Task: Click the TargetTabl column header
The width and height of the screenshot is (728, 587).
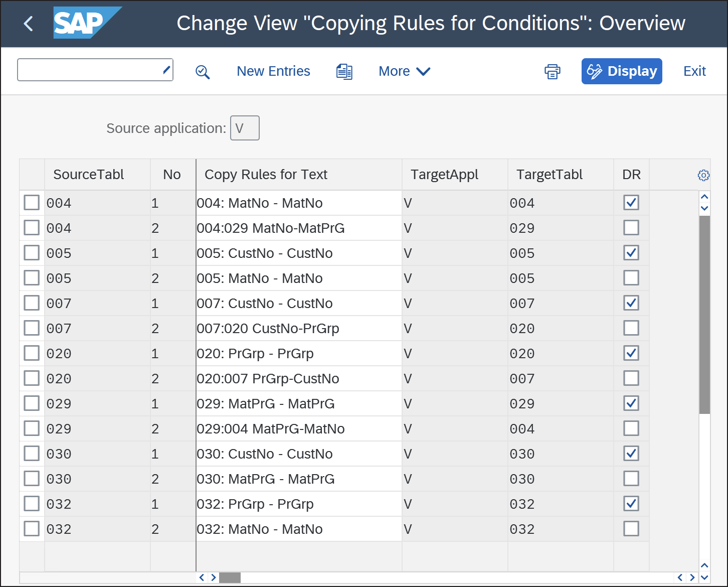Action: [x=561, y=175]
